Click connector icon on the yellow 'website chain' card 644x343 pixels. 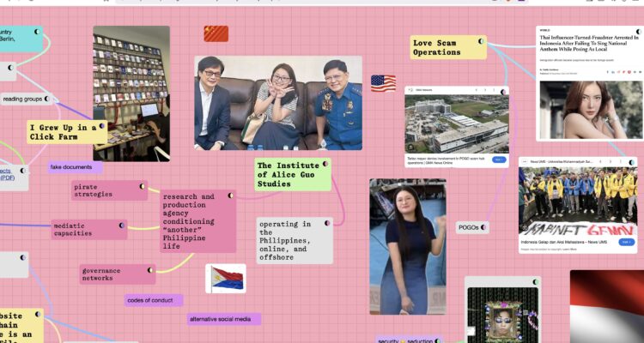coord(38,315)
